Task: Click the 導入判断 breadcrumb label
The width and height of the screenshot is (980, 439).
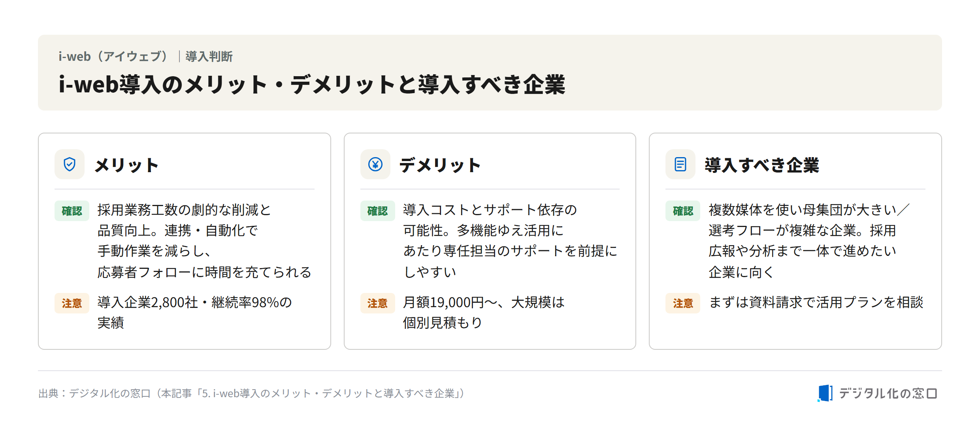Action: click(x=209, y=56)
